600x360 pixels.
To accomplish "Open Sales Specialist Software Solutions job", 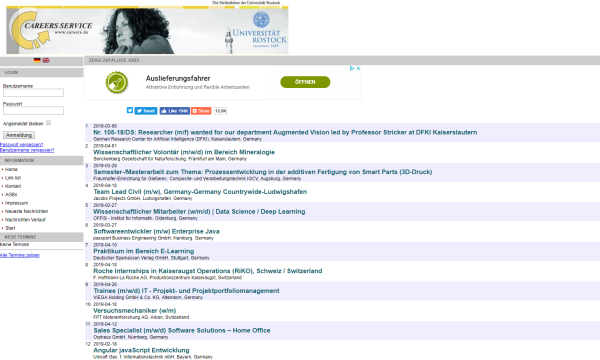I will point(182,331).
